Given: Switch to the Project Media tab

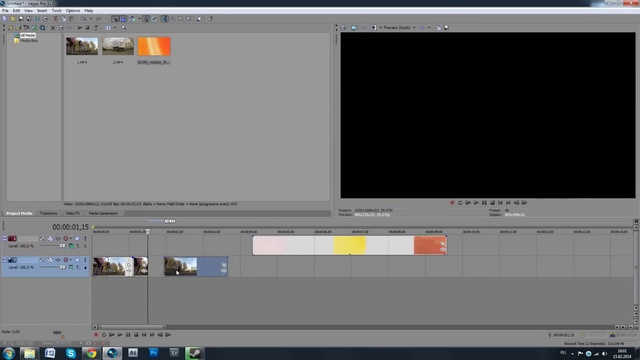Looking at the screenshot, I should click(19, 213).
